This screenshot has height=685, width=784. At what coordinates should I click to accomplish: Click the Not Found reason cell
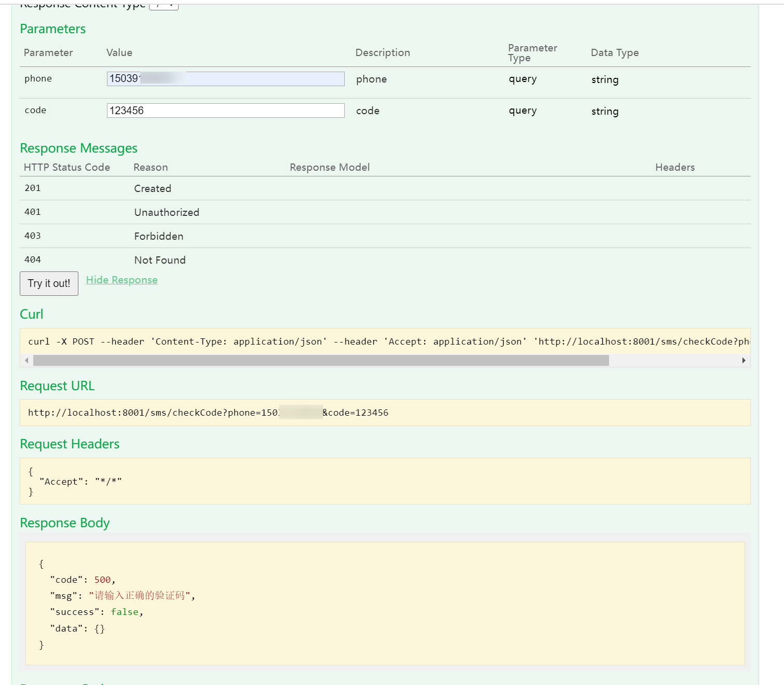[160, 260]
